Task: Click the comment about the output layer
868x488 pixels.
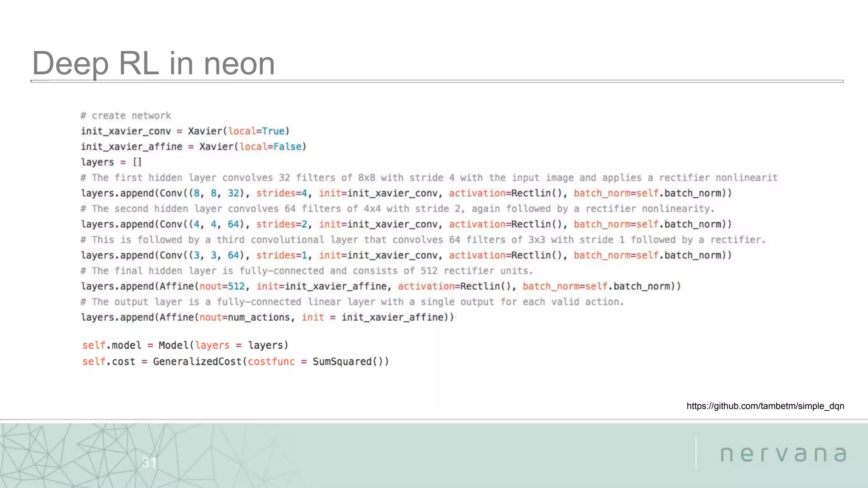Action: [352, 302]
